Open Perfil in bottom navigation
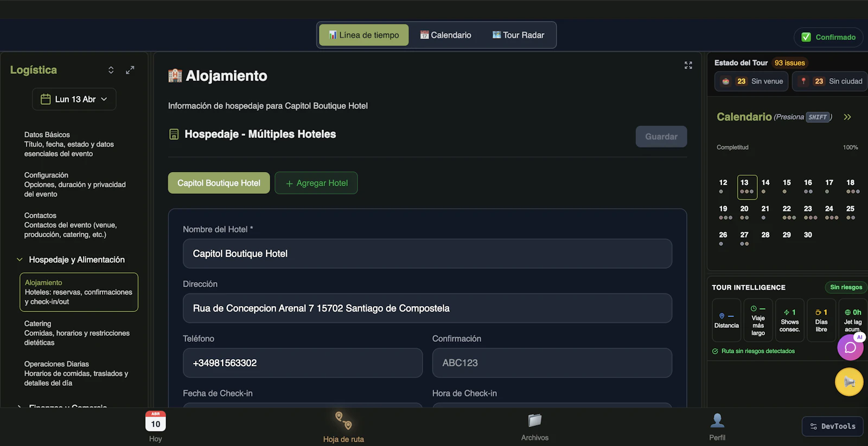Image resolution: width=868 pixels, height=446 pixels. pos(717,427)
